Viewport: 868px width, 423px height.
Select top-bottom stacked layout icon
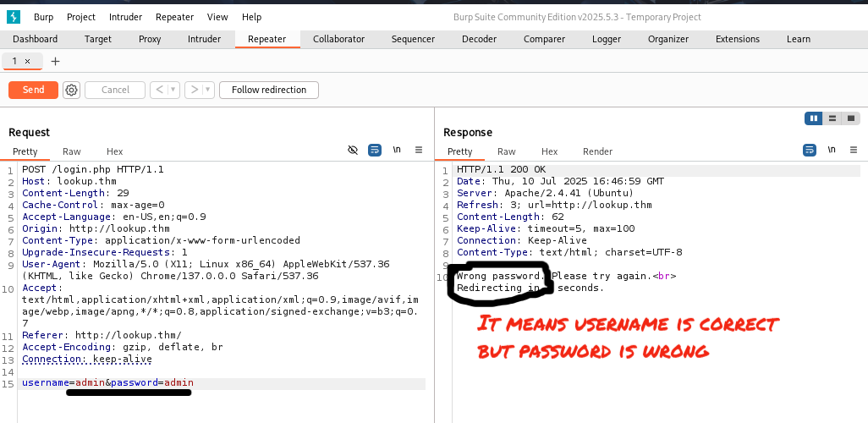click(x=832, y=118)
